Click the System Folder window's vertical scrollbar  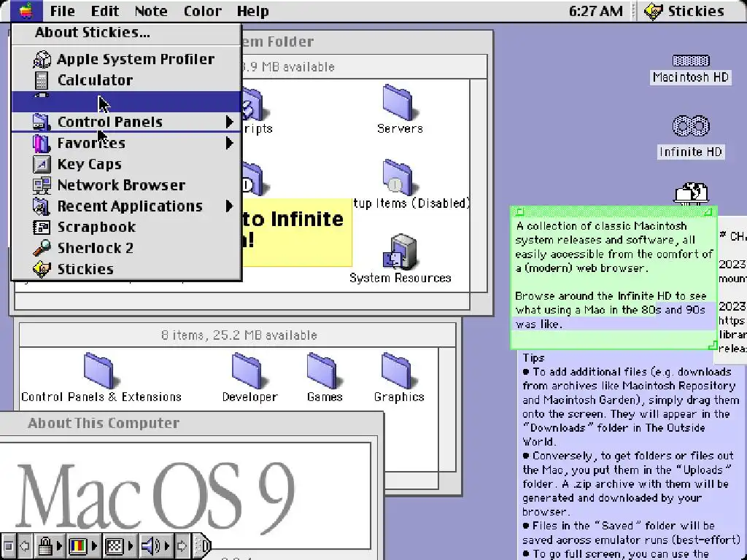coord(479,186)
